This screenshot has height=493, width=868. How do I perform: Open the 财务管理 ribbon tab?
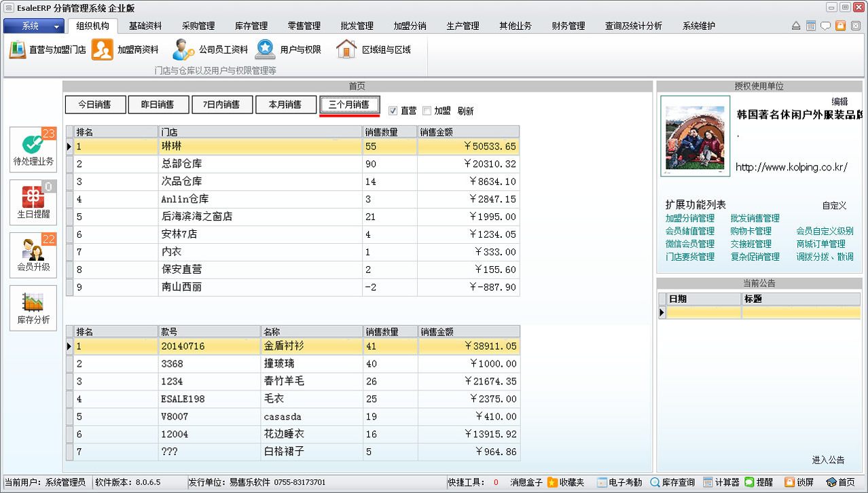[568, 26]
